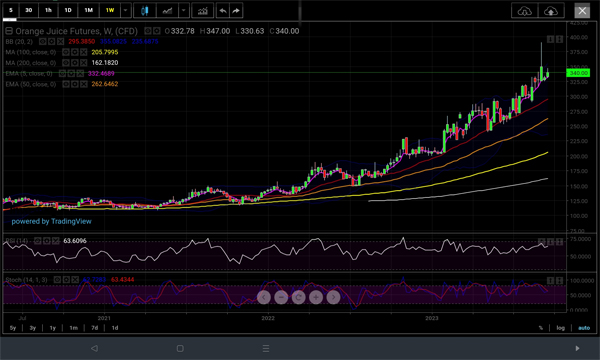Open settings for RSI (14) indicator
Screen dimensions: 600x360
point(47,241)
